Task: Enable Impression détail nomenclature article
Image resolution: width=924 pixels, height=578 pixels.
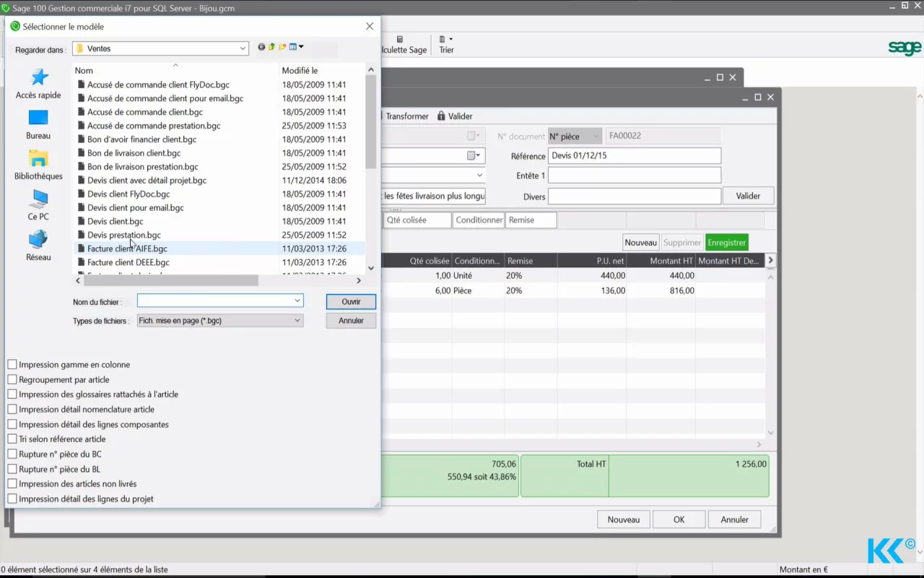Action: pos(12,410)
